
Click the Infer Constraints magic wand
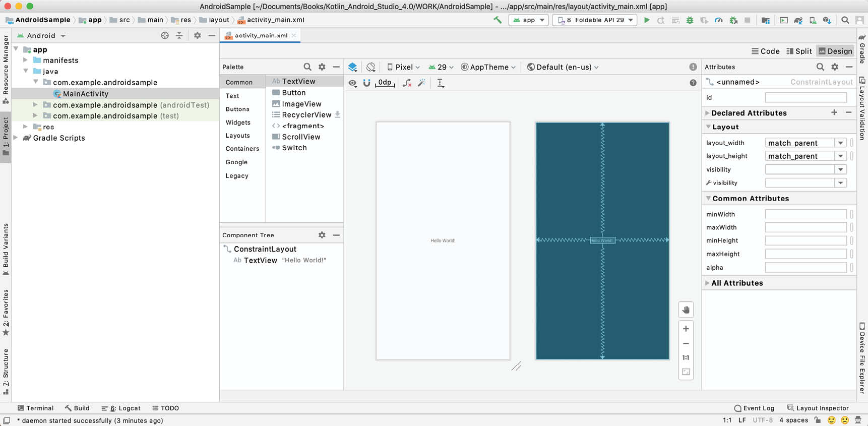click(422, 83)
